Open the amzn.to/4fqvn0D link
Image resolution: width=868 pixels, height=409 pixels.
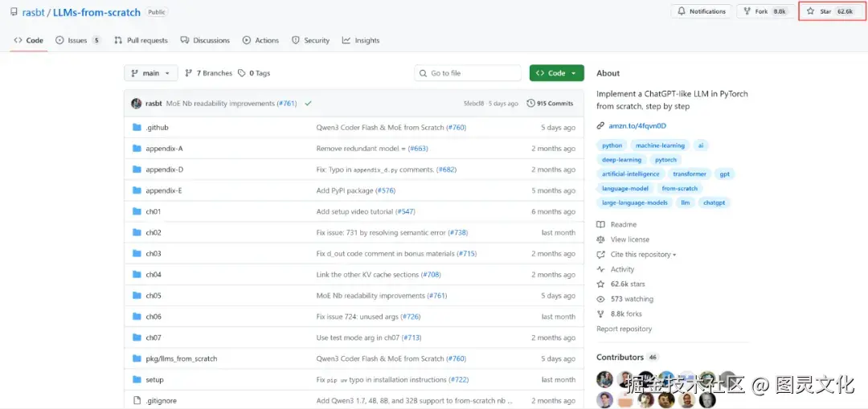coord(637,126)
